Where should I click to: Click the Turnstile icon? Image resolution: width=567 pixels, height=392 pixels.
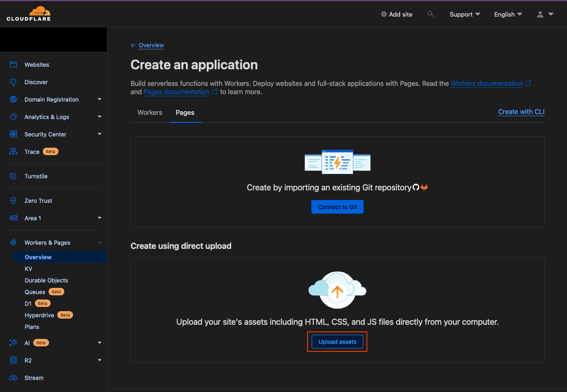pos(13,176)
